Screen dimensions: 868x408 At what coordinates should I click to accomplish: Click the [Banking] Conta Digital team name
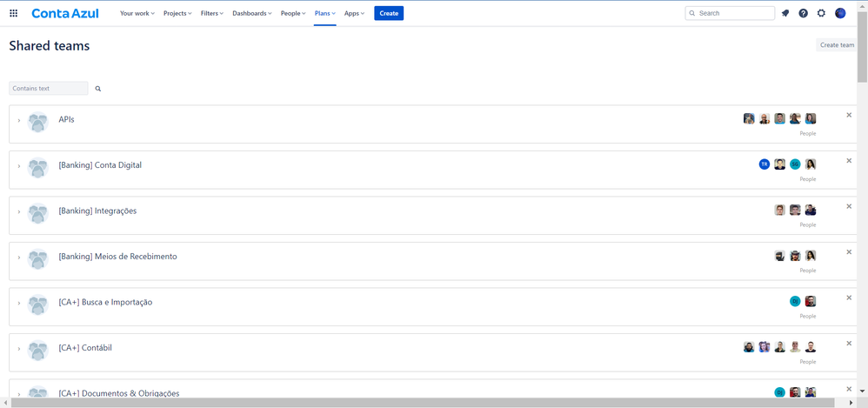100,165
